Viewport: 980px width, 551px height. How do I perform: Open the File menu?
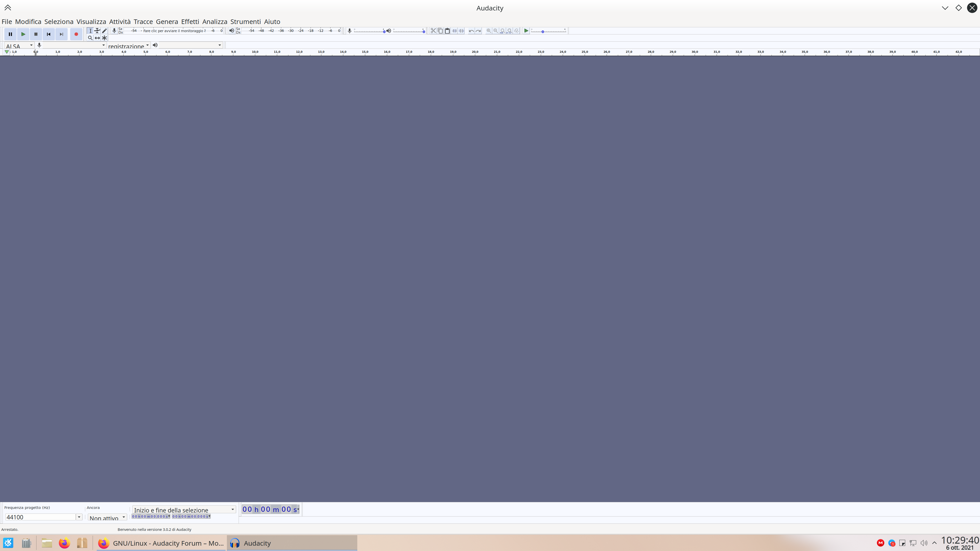[x=7, y=22]
